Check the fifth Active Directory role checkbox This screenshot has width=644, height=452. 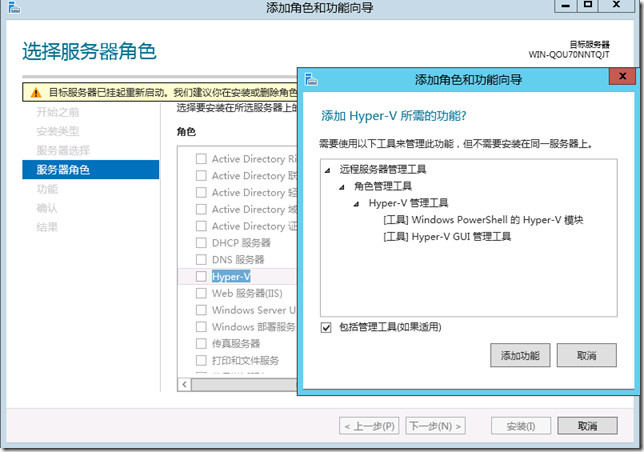point(201,226)
